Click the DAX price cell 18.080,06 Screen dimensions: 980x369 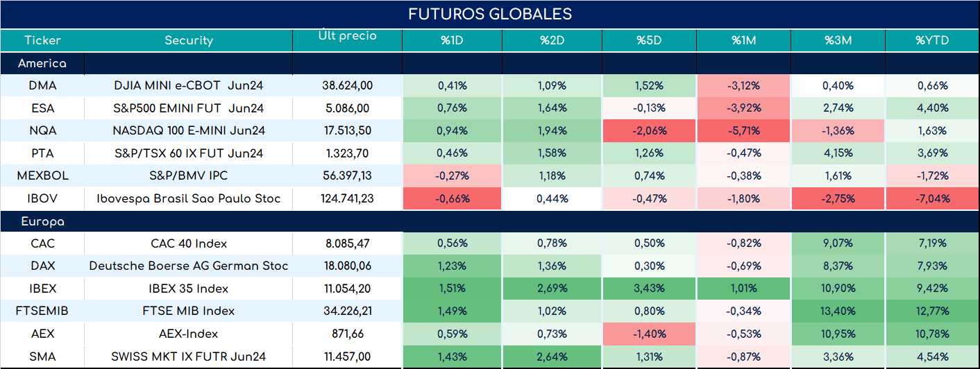(347, 266)
